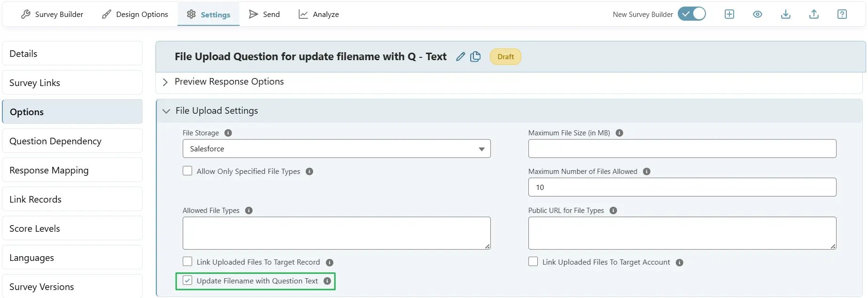The width and height of the screenshot is (868, 298).
Task: Click the Maximum File Size info icon
Action: (620, 133)
